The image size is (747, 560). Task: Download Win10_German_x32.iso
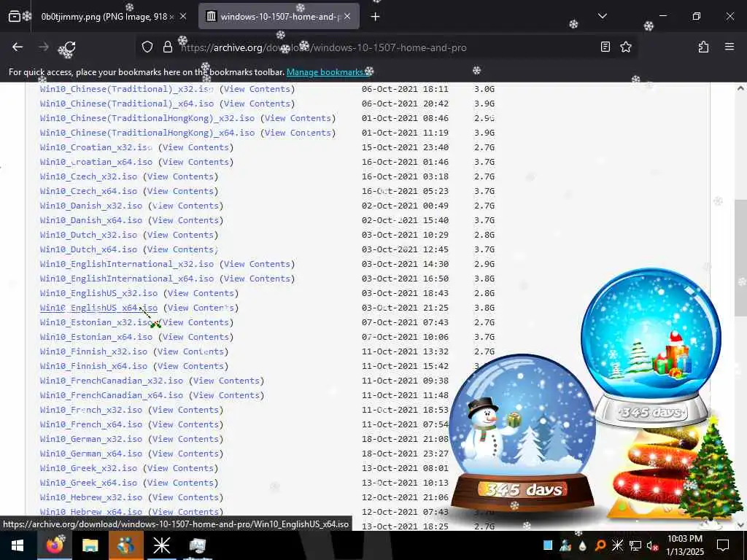tap(91, 438)
